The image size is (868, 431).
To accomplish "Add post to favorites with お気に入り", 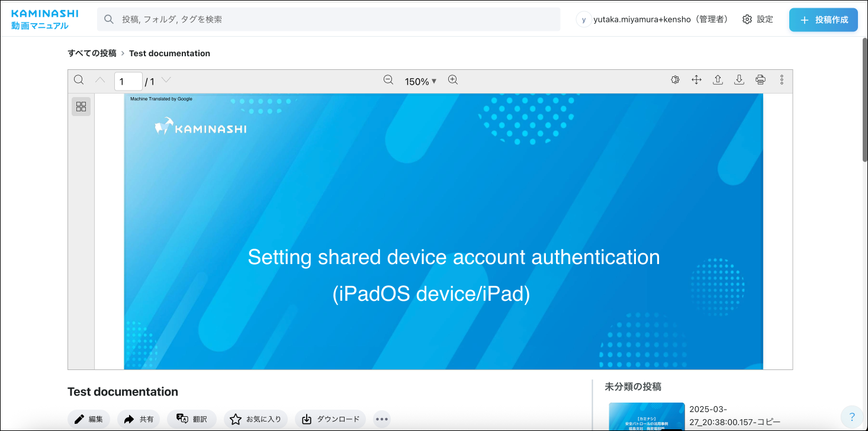I will (256, 419).
